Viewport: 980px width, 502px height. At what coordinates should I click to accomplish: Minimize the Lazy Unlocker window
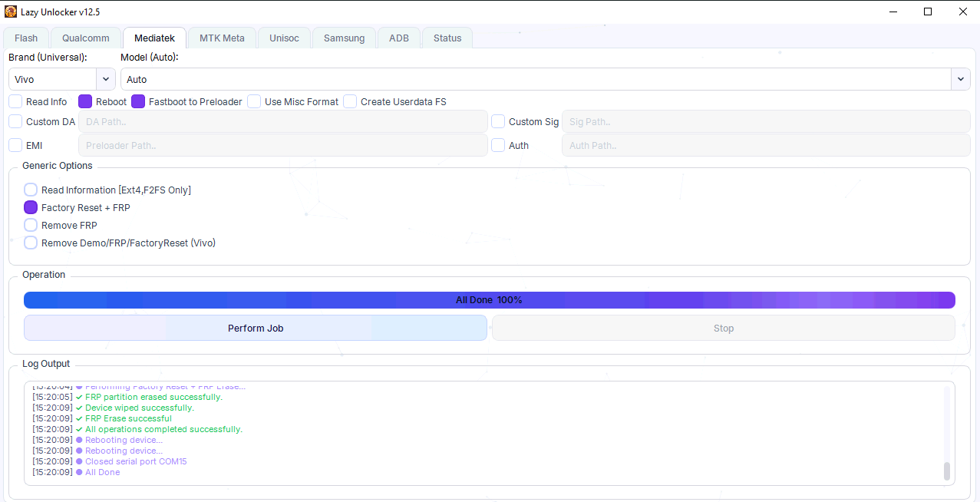tap(893, 12)
